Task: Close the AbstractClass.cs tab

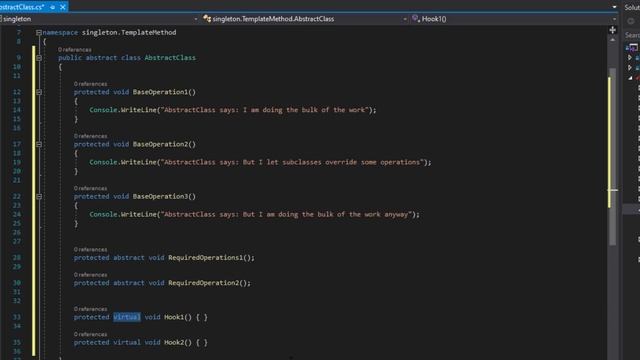Action: [x=62, y=7]
